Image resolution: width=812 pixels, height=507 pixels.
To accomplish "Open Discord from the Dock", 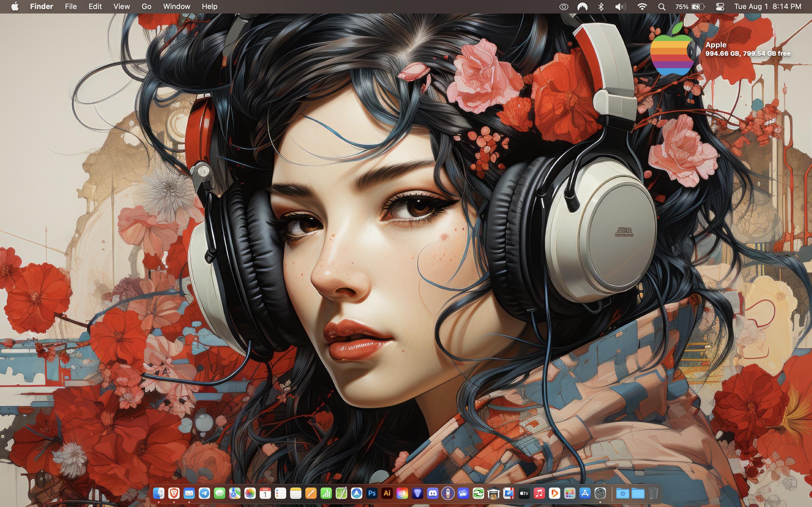I will (433, 493).
